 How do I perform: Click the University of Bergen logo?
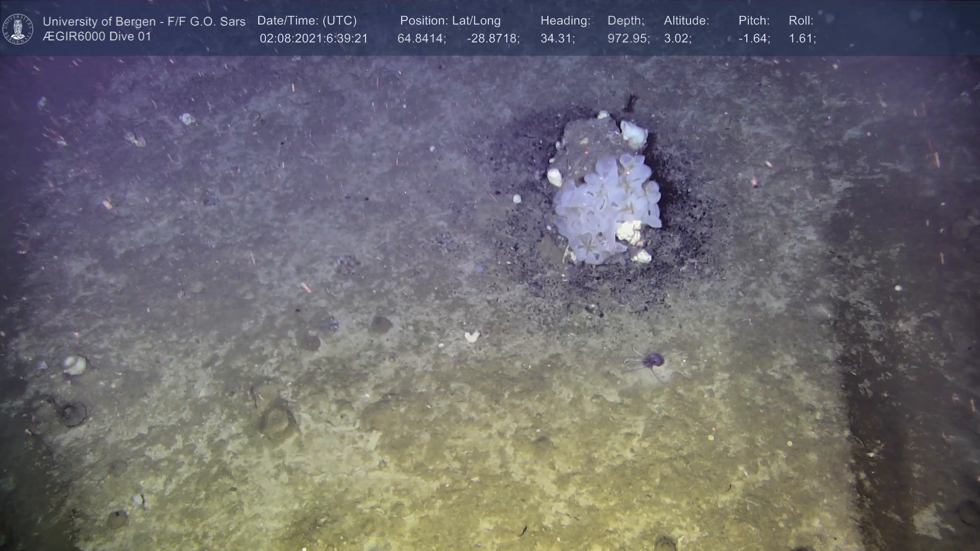18,29
